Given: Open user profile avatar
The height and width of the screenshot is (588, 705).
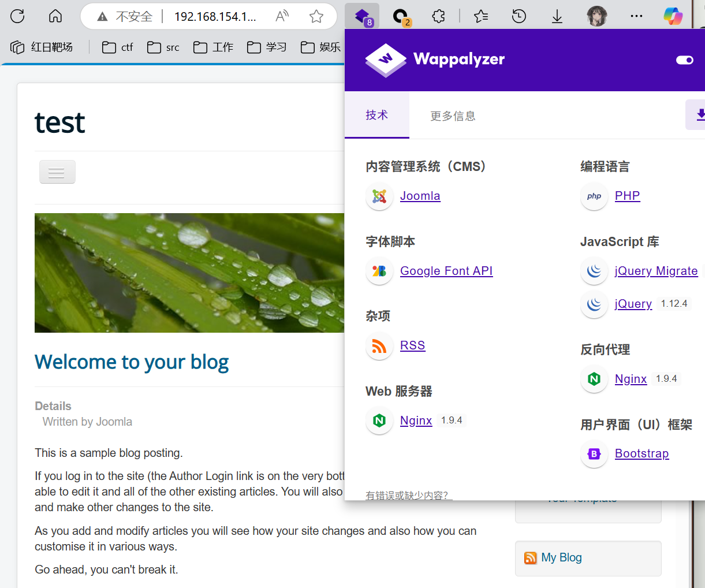Looking at the screenshot, I should click(597, 16).
